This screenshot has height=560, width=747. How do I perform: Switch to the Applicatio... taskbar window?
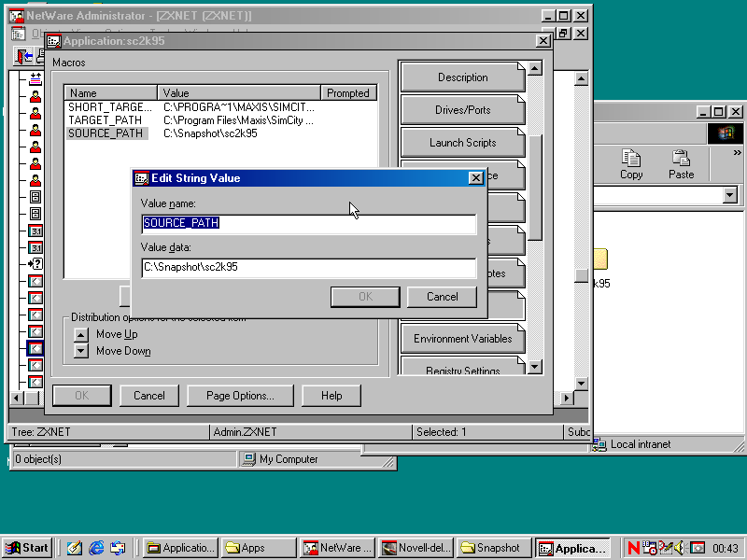180,548
